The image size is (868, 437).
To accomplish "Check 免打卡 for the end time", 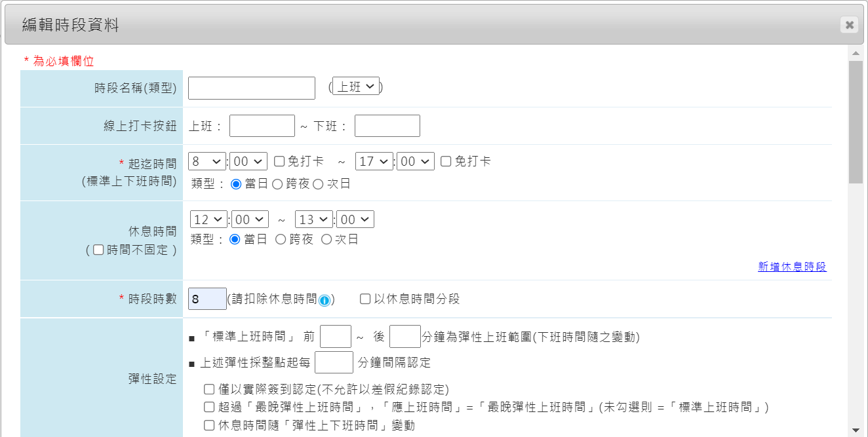I will (446, 161).
